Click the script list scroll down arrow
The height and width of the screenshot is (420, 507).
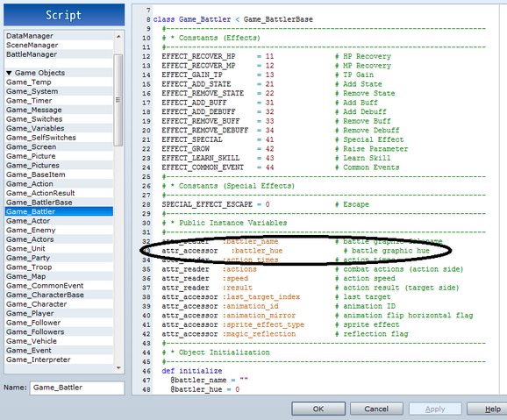point(118,367)
